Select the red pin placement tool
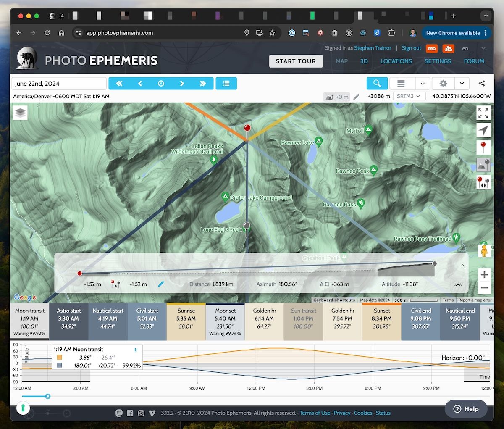The height and width of the screenshot is (429, 504). point(483,147)
